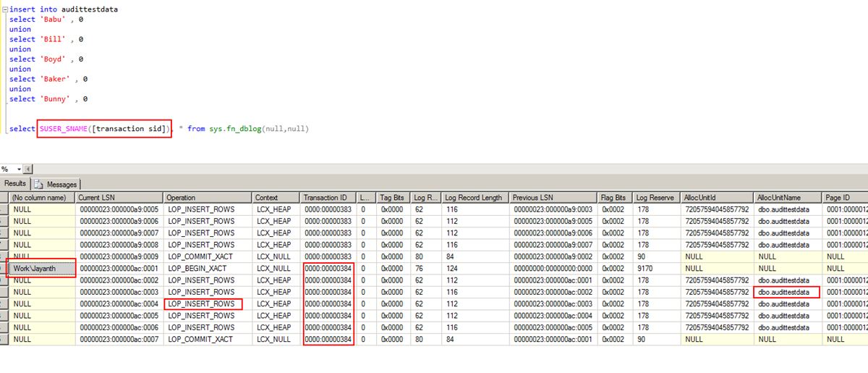
Task: Click the Page ID column header
Action: click(x=845, y=197)
